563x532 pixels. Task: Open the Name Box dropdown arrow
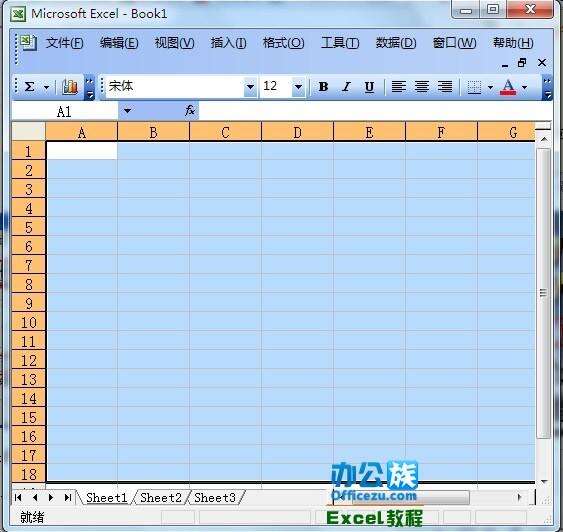127,111
